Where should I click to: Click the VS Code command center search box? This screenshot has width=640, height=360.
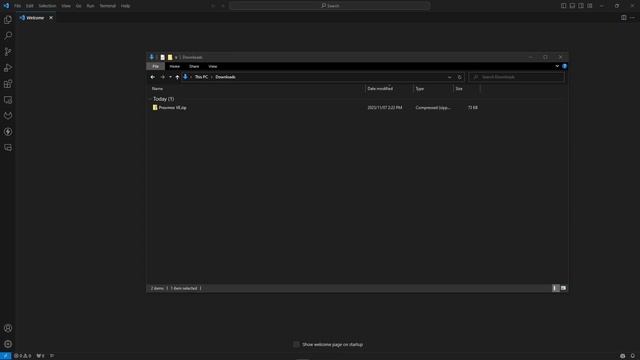pyautogui.click(x=329, y=6)
